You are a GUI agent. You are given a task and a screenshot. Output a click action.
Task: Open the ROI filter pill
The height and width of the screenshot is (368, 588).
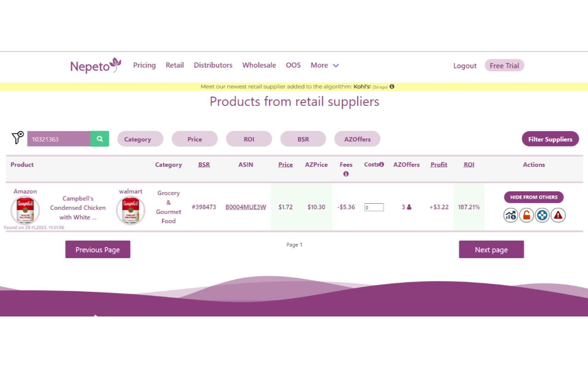(249, 139)
